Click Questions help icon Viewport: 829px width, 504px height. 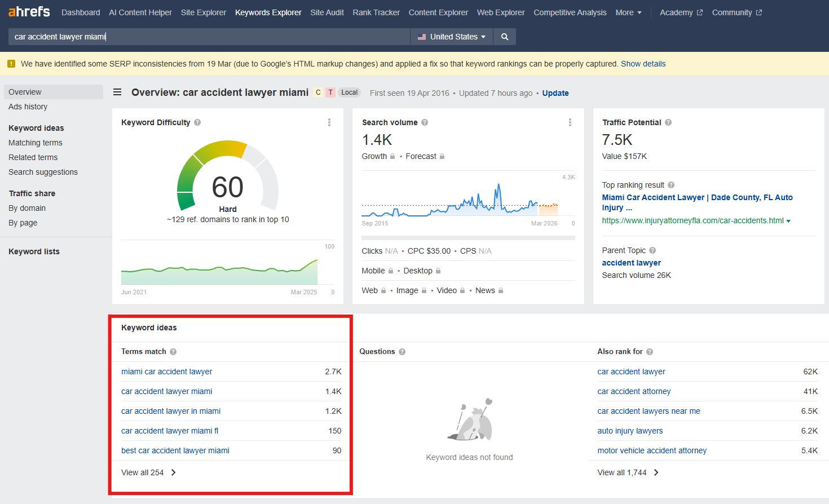point(402,352)
